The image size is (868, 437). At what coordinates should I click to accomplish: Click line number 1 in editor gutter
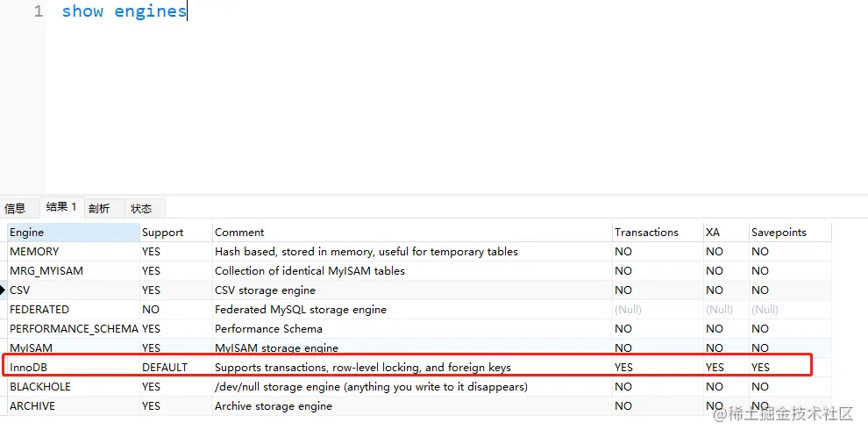coord(38,12)
